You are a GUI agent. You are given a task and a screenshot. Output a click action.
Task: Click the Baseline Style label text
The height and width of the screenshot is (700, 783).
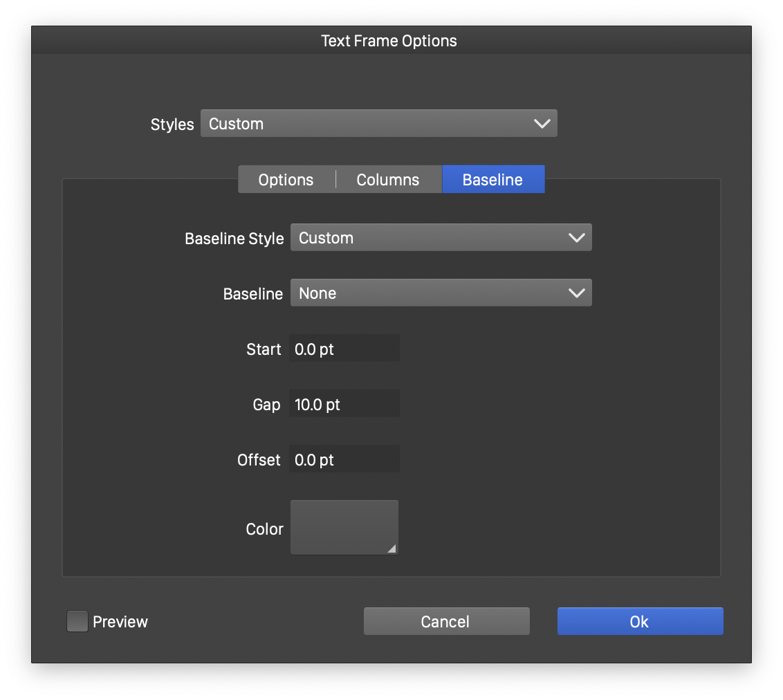coord(234,239)
